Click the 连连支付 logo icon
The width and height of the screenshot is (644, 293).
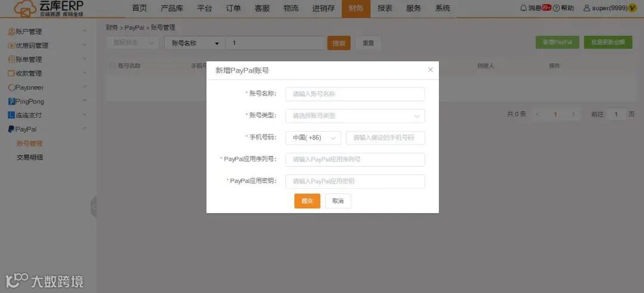11,116
